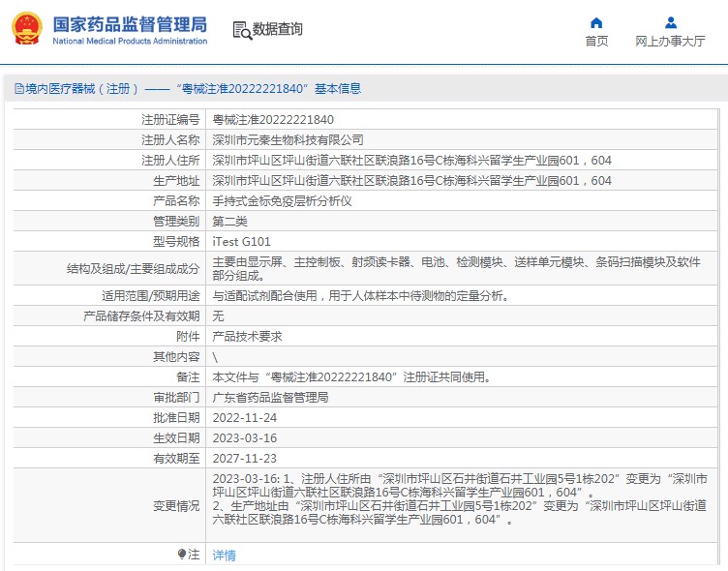Click the 管理类别 row label
The height and width of the screenshot is (571, 728).
[176, 222]
